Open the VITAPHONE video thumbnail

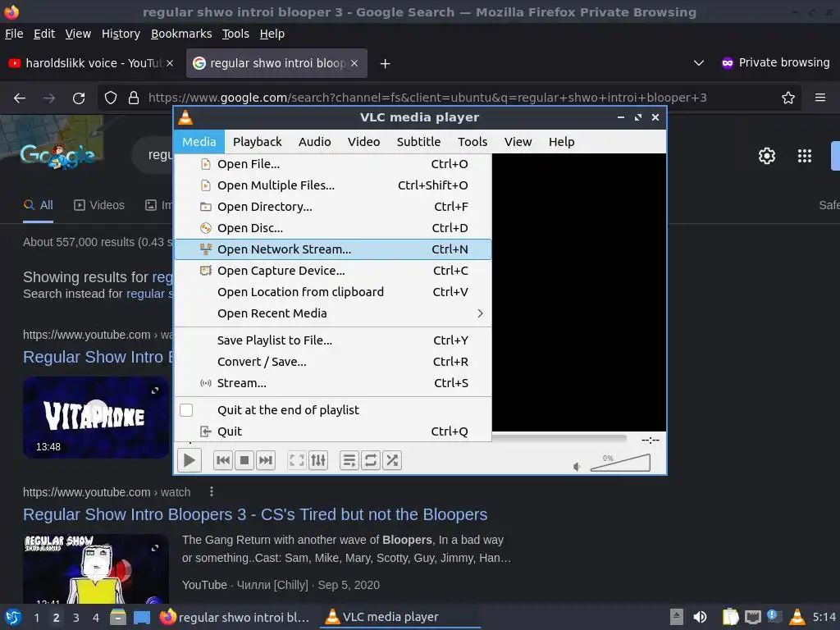click(x=96, y=418)
